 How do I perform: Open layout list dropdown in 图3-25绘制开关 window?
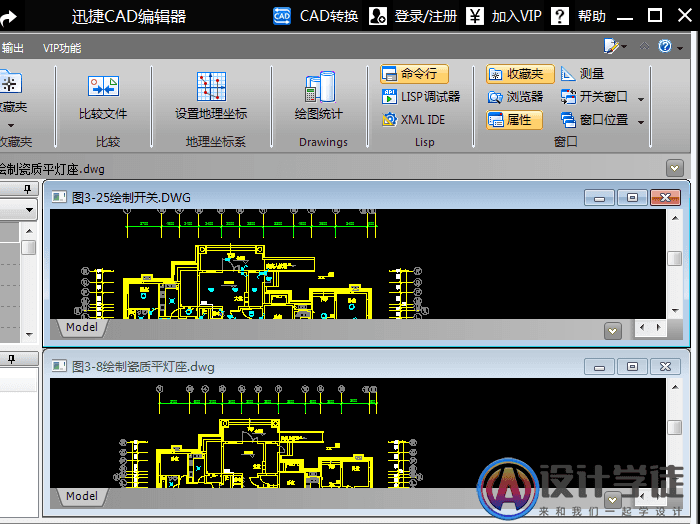pos(612,331)
